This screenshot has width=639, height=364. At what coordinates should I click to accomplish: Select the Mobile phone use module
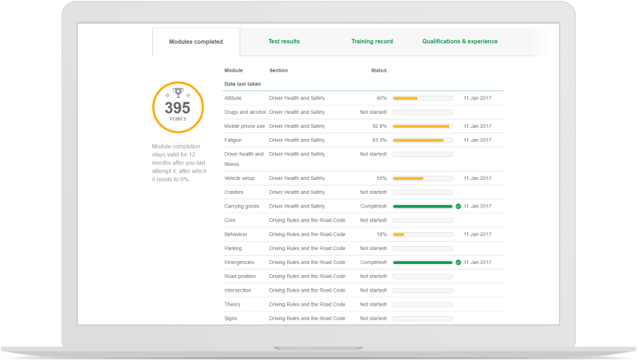244,126
